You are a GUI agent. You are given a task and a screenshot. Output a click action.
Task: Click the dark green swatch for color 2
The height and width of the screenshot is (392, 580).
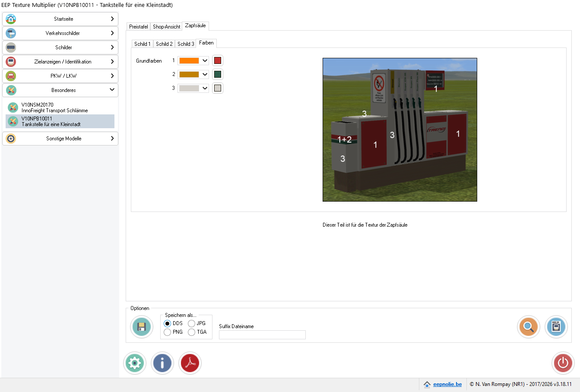coord(218,74)
